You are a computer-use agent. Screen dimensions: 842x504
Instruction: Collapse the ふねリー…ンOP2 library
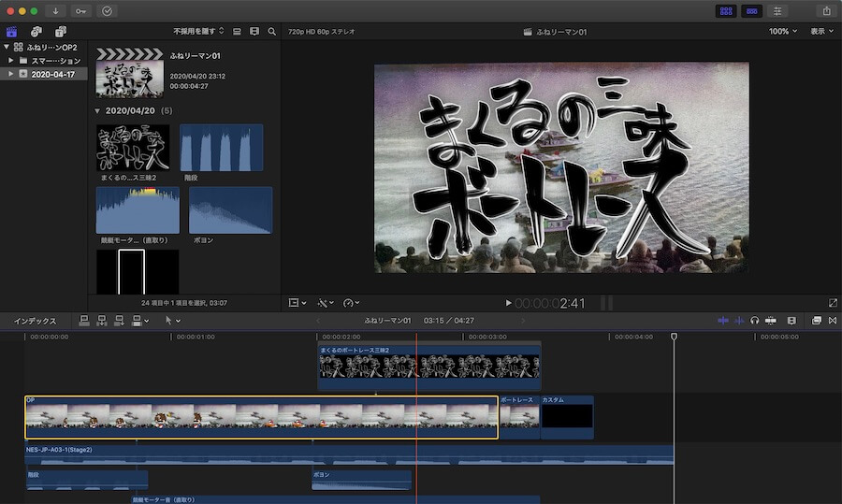6,47
